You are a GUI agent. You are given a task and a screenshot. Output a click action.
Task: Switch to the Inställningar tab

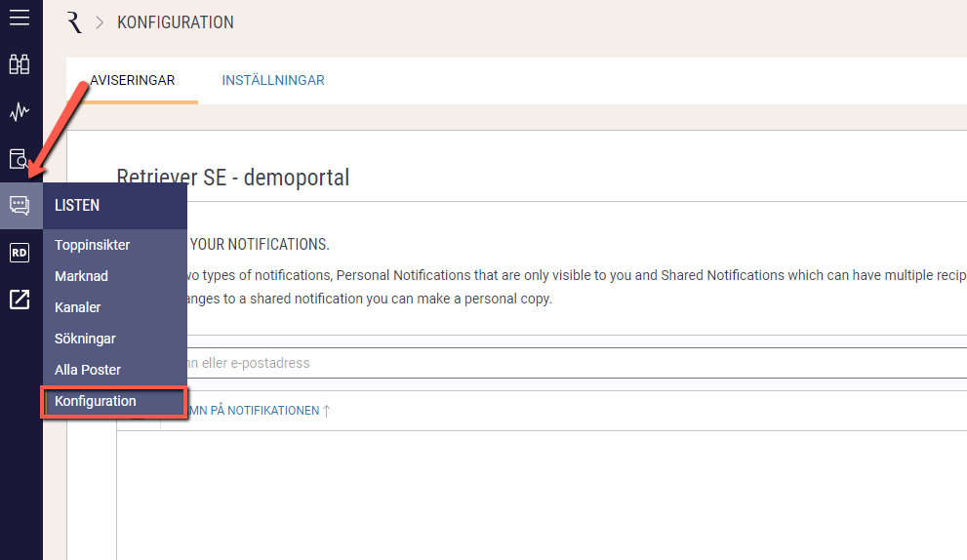273,80
